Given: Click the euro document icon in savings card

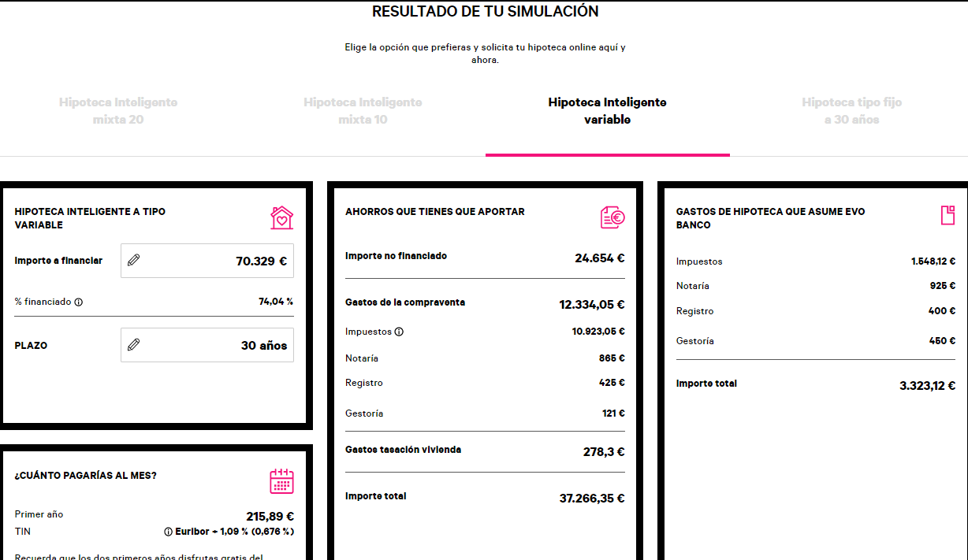Looking at the screenshot, I should (x=612, y=217).
